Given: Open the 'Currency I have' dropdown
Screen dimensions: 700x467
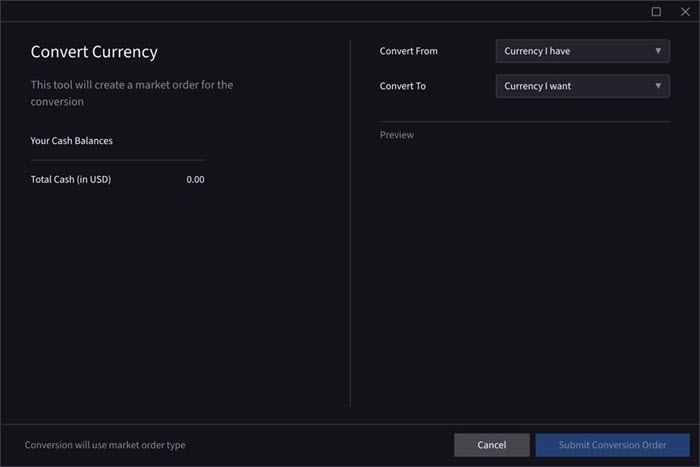Looking at the screenshot, I should coord(582,51).
